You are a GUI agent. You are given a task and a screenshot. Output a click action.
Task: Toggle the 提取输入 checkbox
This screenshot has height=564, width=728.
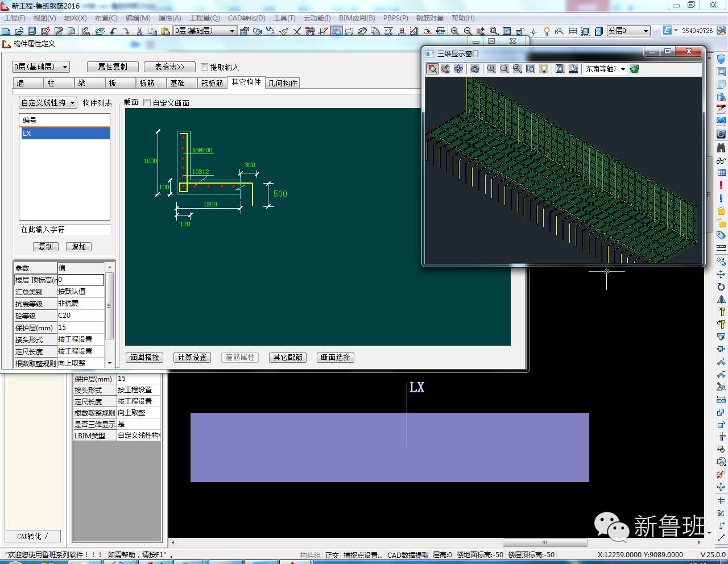click(x=205, y=67)
